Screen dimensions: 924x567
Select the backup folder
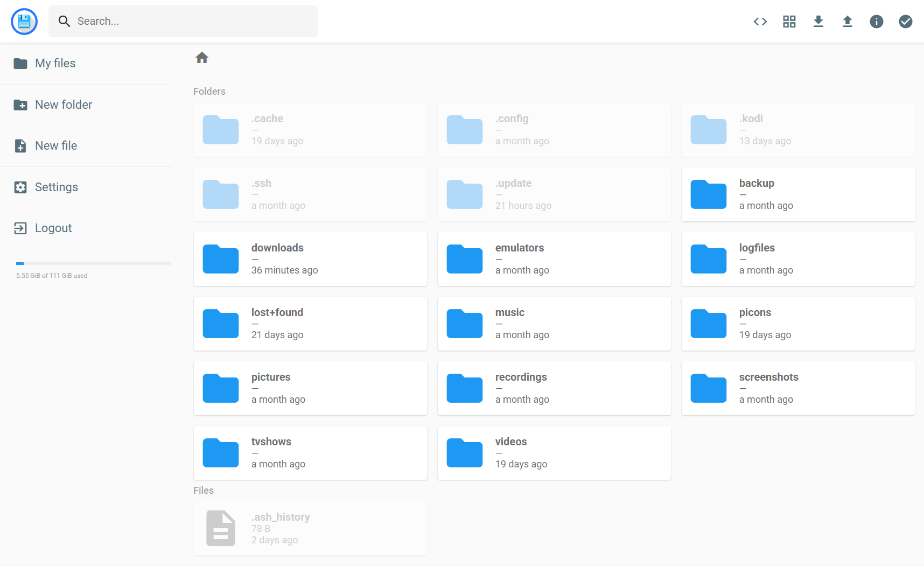pos(797,194)
